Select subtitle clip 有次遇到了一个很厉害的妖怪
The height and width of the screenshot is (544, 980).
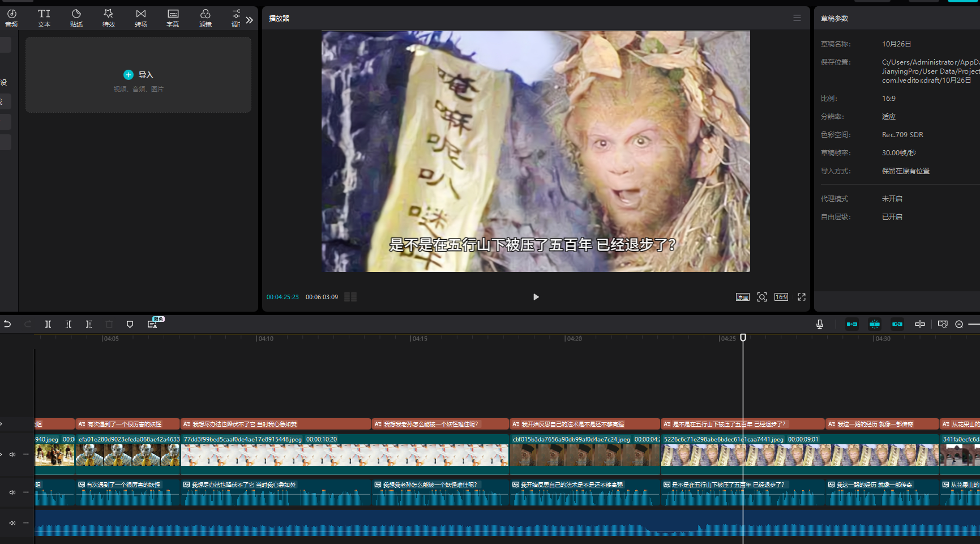pos(127,424)
